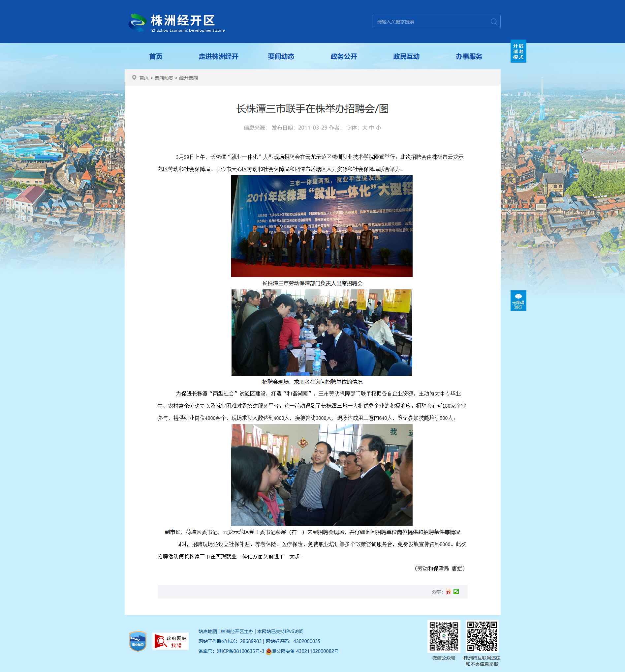Set font size to 小 (small)
This screenshot has height=672, width=625.
pos(378,128)
